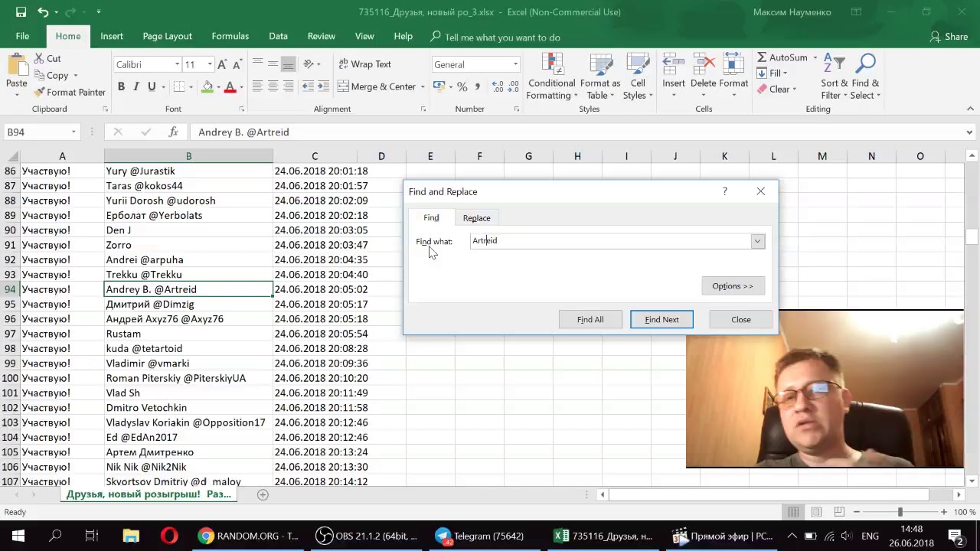Decrease the cell indent
Screen dimensions: 980x551
pyautogui.click(x=307, y=86)
